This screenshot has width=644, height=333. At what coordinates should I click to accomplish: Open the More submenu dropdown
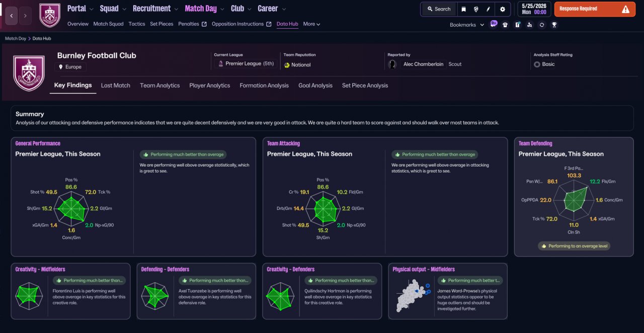coord(311,24)
